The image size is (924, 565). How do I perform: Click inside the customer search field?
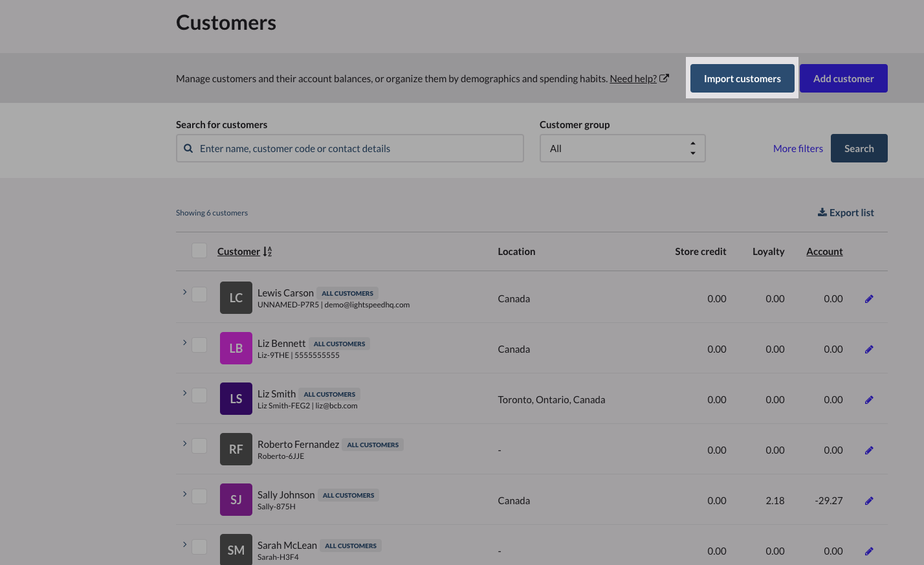(x=349, y=148)
